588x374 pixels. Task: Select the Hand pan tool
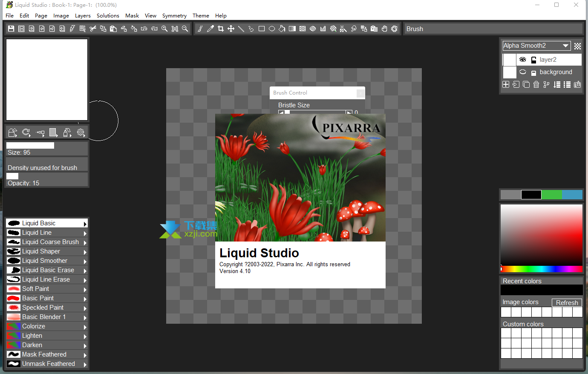pyautogui.click(x=384, y=29)
